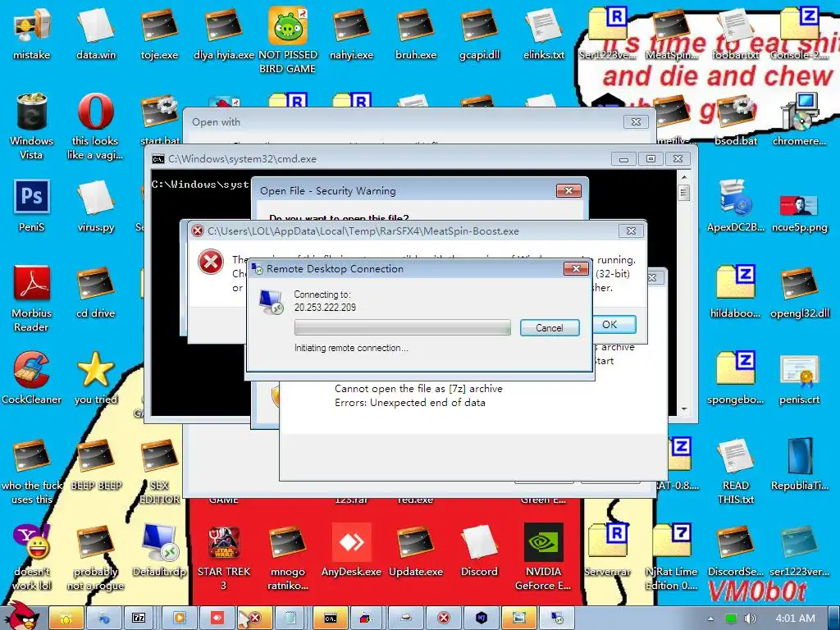The height and width of the screenshot is (630, 840).
Task: Select RepubliaTi... desktop icon
Action: (799, 464)
